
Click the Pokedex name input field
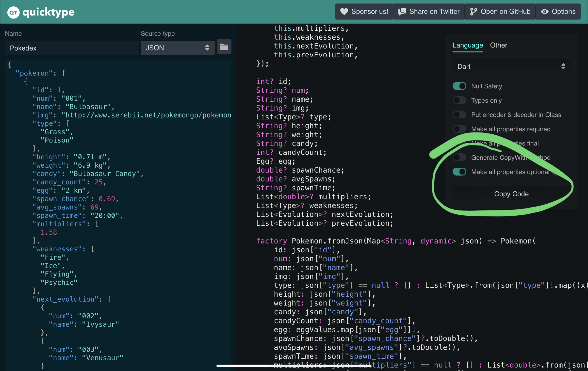[71, 48]
